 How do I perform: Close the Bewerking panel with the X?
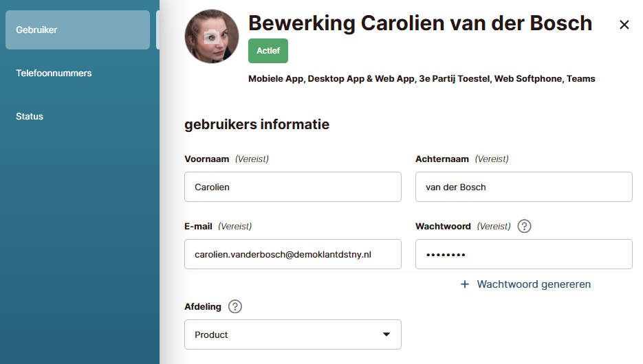pyautogui.click(x=624, y=25)
